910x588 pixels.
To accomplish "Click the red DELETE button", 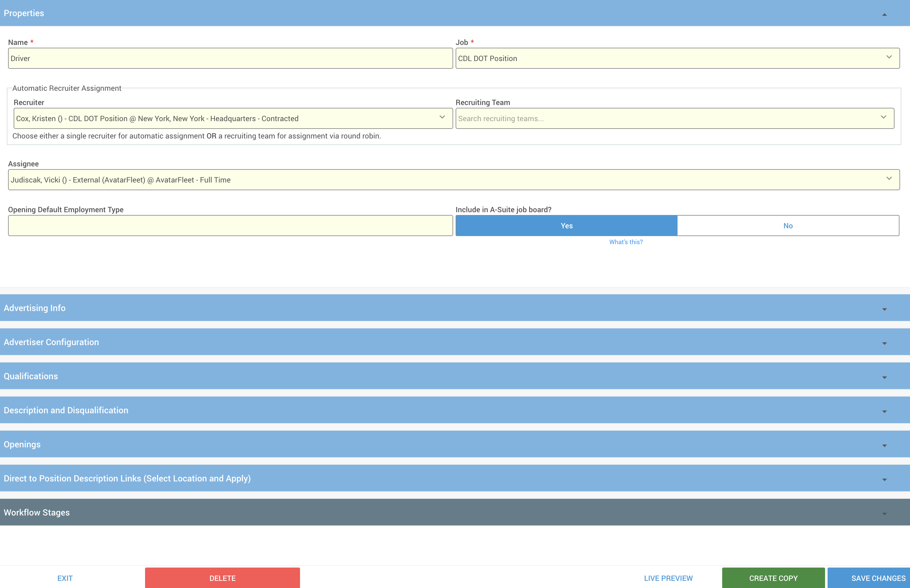I will 222,578.
